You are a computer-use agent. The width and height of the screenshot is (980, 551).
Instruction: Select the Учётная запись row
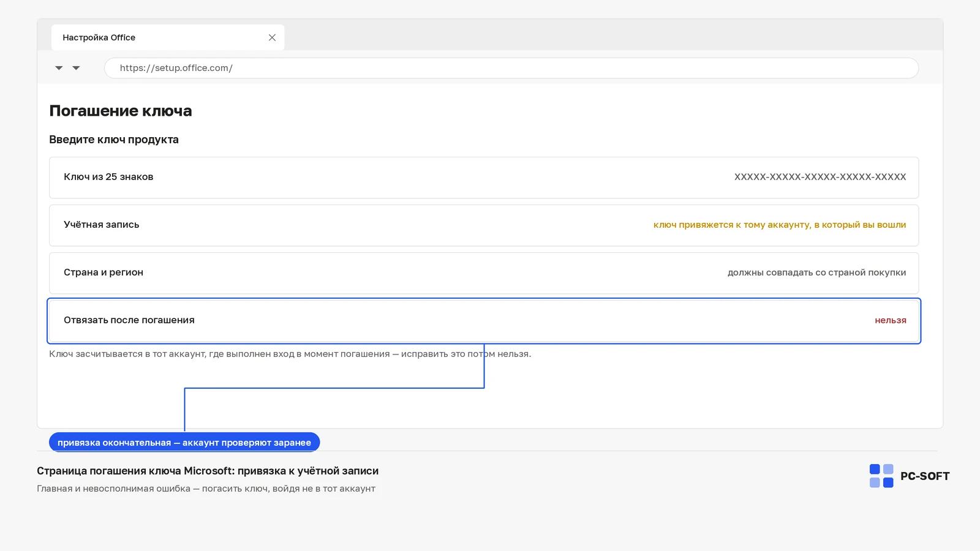[x=484, y=225]
